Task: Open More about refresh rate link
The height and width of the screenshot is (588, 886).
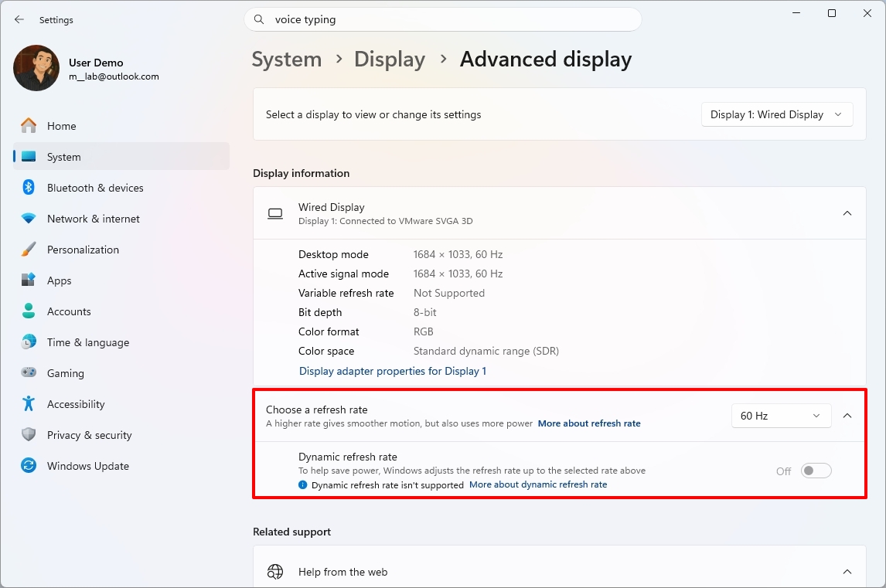Action: click(x=589, y=423)
